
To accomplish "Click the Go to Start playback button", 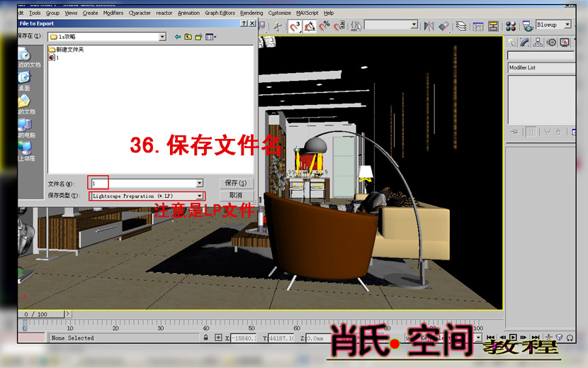I will (490, 338).
